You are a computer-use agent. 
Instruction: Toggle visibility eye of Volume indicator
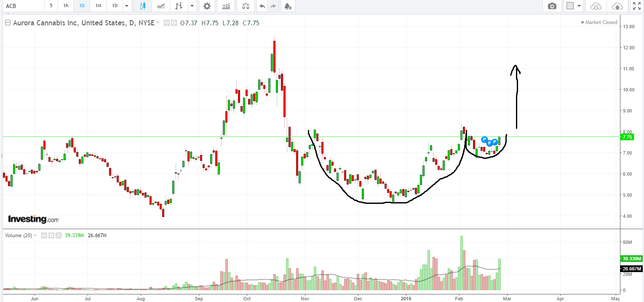pos(43,235)
